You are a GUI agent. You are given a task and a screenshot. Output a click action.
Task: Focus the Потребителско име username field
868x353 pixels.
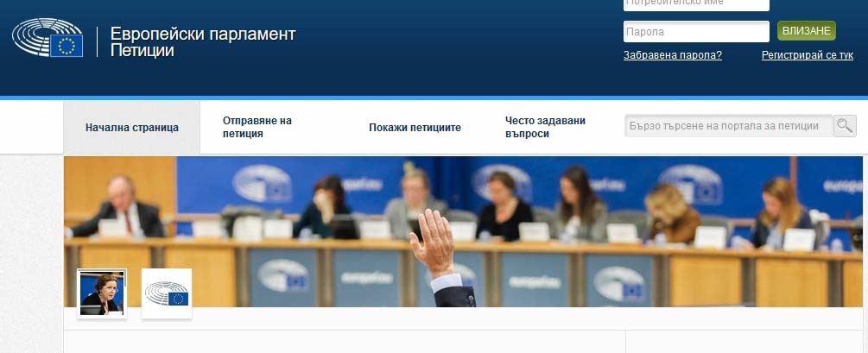(696, 4)
